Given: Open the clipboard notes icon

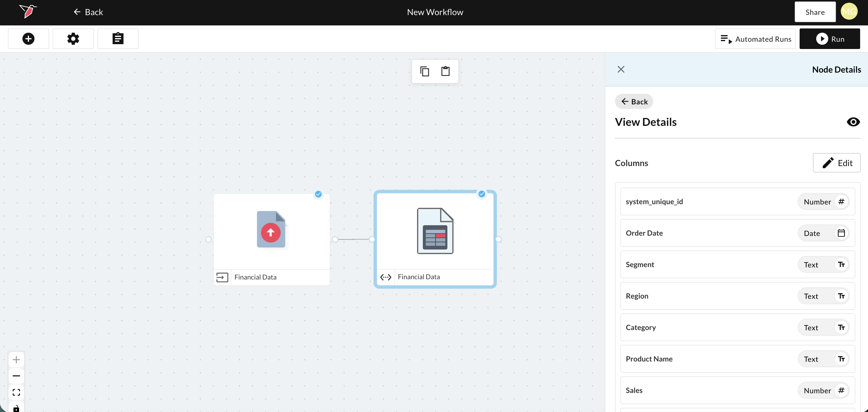Looking at the screenshot, I should [118, 39].
